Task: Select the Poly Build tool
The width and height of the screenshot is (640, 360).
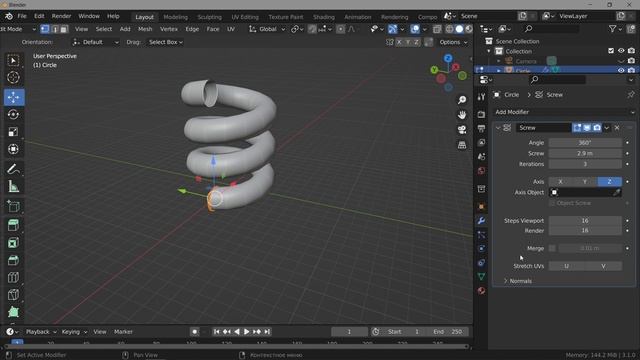Action: pos(13,312)
